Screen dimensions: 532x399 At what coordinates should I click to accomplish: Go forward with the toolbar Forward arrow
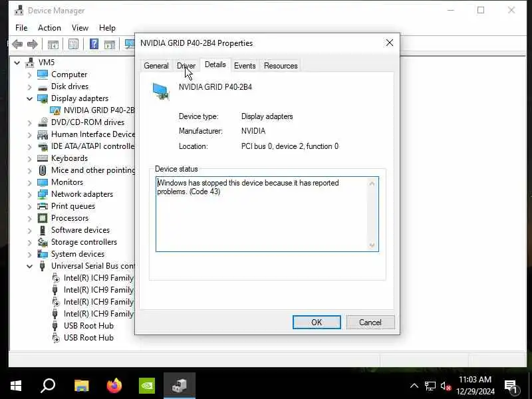pos(32,44)
